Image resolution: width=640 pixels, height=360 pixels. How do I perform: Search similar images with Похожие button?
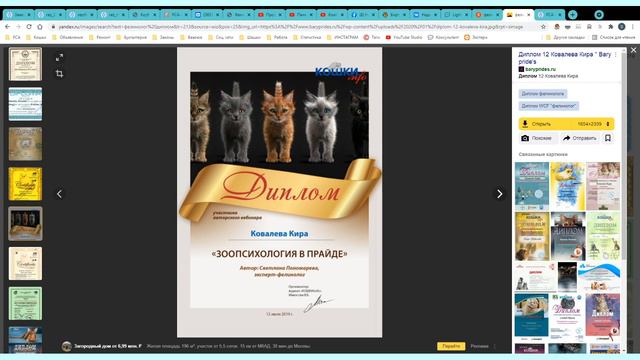537,138
